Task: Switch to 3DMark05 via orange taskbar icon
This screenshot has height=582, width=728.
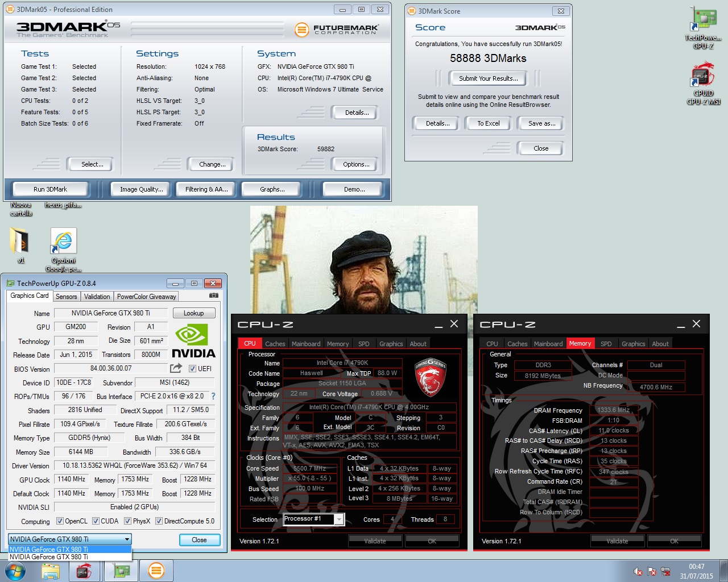Action: 156,571
